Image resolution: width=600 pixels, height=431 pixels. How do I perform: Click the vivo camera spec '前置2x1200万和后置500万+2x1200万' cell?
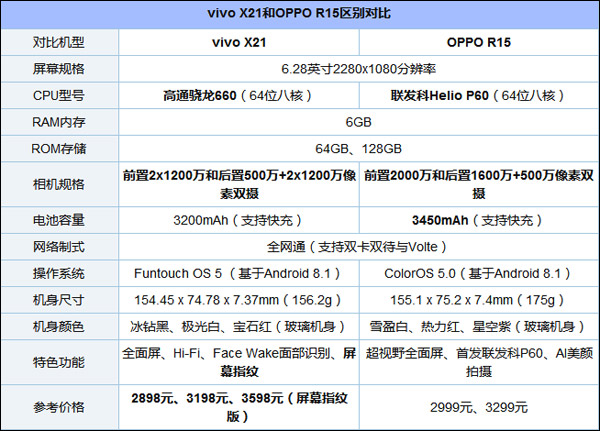[239, 184]
